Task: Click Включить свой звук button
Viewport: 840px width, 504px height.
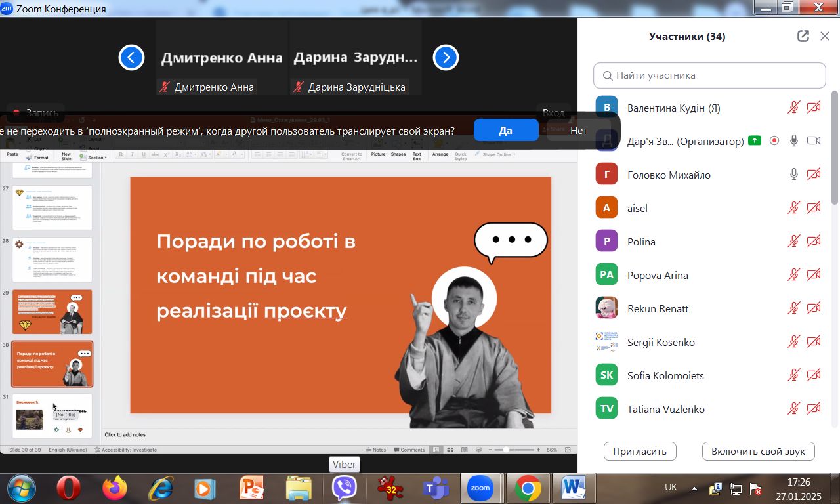Action: [759, 451]
